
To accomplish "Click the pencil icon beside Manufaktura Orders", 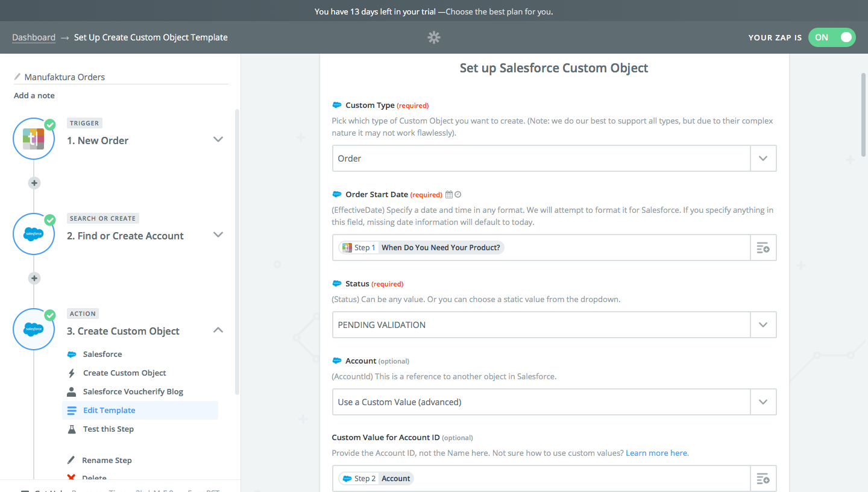I will click(18, 77).
